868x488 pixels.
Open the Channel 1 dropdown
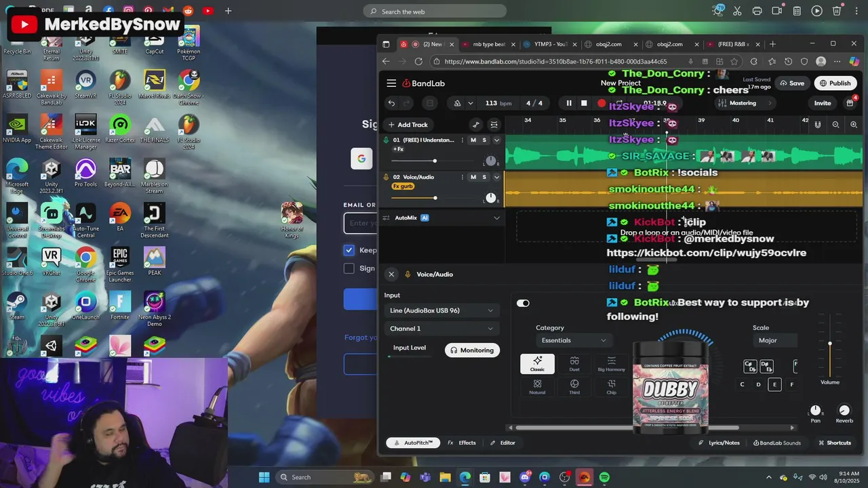pyautogui.click(x=441, y=329)
